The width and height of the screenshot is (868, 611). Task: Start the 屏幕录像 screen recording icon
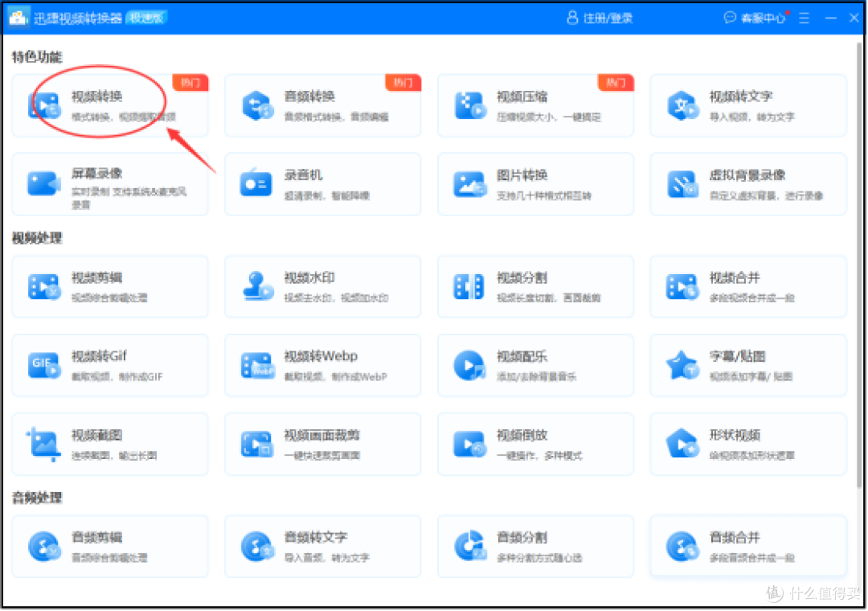43,184
